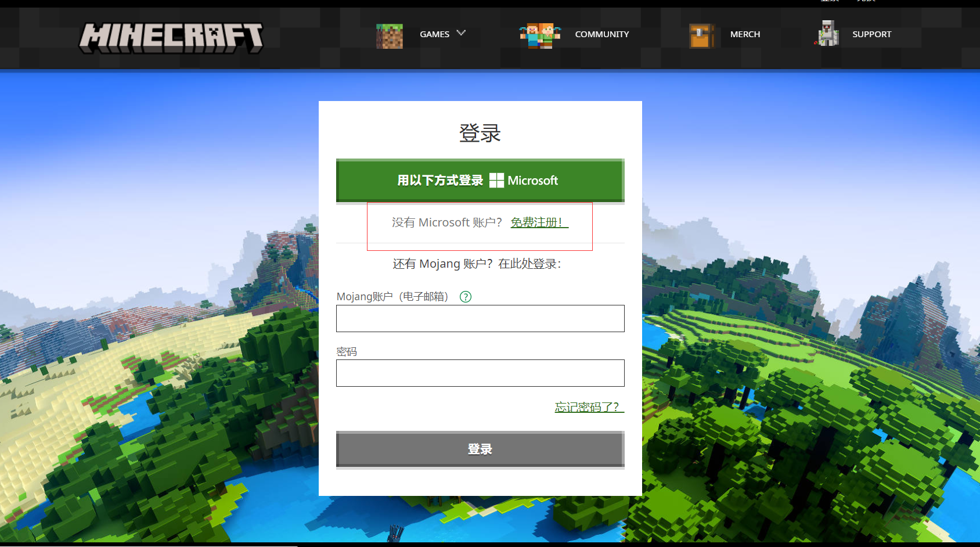Click the 密码 label above password box
The height and width of the screenshot is (547, 980).
click(x=347, y=352)
